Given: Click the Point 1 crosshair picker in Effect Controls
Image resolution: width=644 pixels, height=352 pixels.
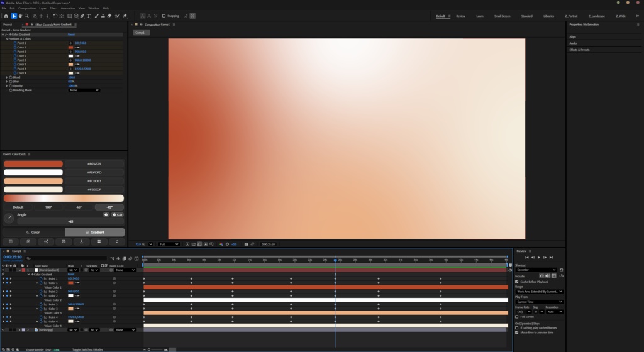Looking at the screenshot, I should pos(70,43).
